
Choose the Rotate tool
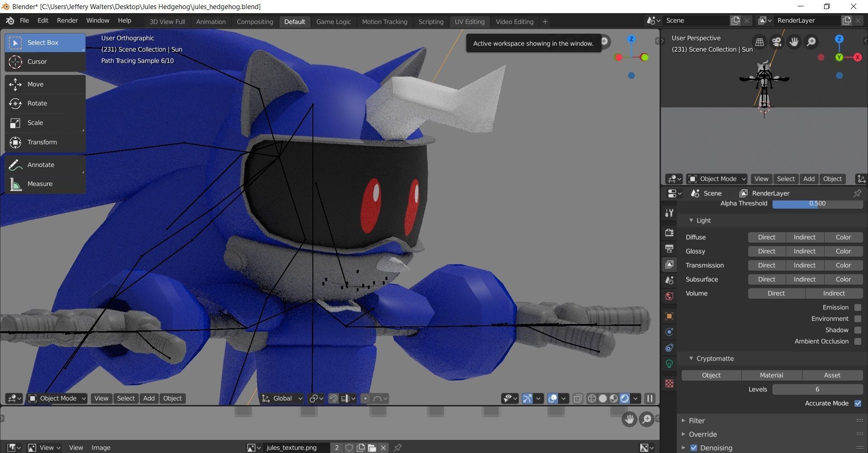point(45,103)
